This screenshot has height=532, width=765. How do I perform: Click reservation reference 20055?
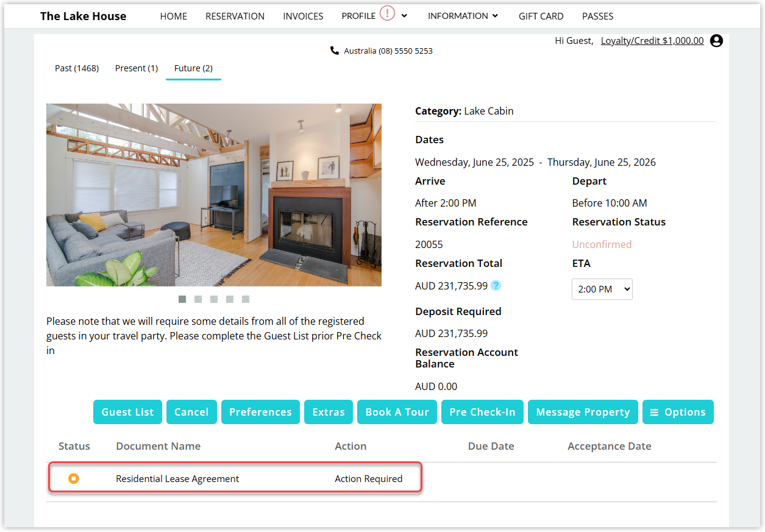pos(429,244)
